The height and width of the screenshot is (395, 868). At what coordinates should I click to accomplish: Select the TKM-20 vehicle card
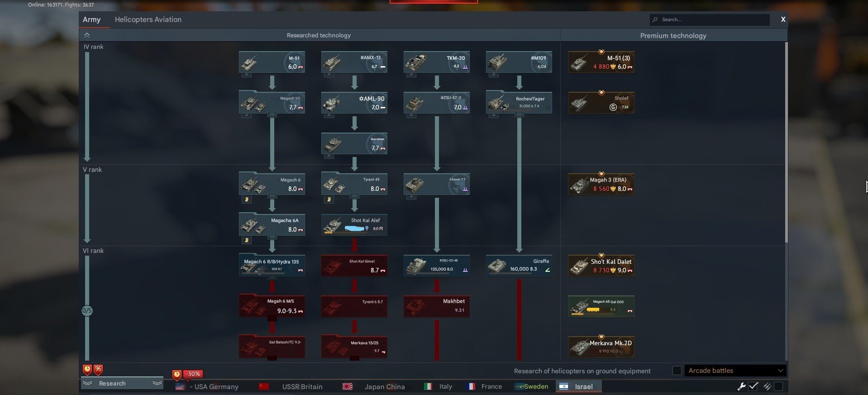[436, 62]
